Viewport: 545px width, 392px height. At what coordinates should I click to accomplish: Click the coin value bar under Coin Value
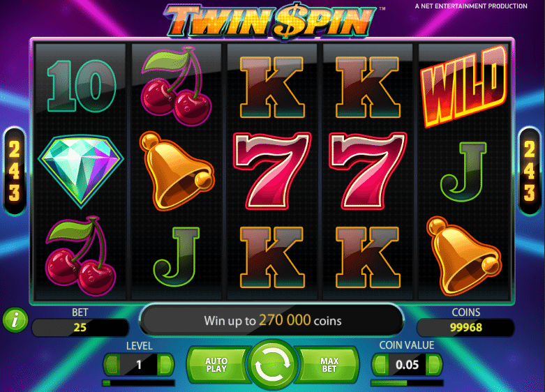point(407,383)
